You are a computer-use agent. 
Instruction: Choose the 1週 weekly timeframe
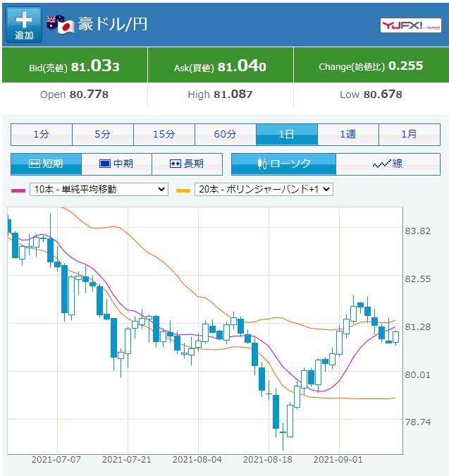pyautogui.click(x=348, y=135)
